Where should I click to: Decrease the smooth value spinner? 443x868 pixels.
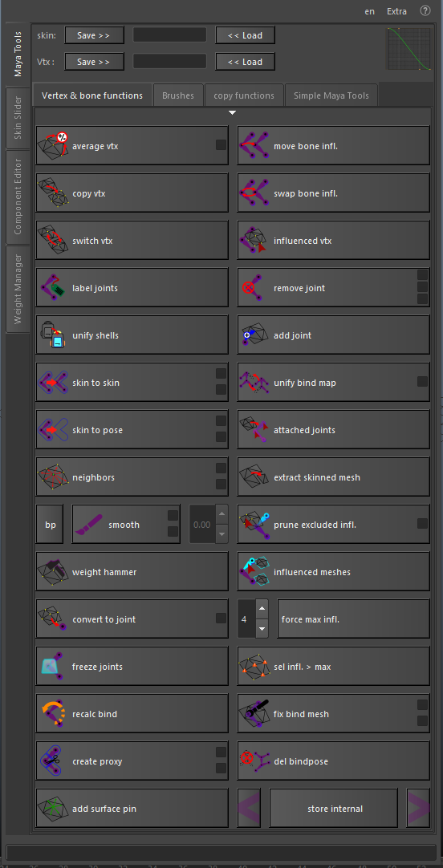coord(221,533)
